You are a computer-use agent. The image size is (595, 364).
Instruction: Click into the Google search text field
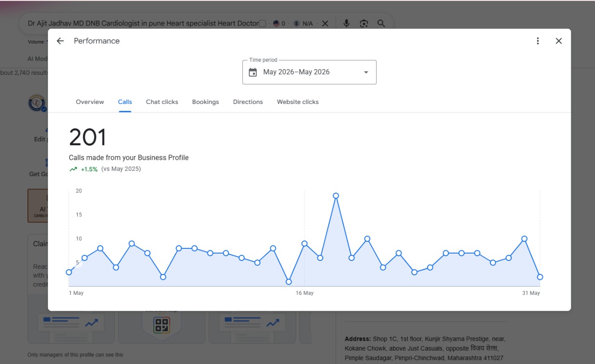142,23
